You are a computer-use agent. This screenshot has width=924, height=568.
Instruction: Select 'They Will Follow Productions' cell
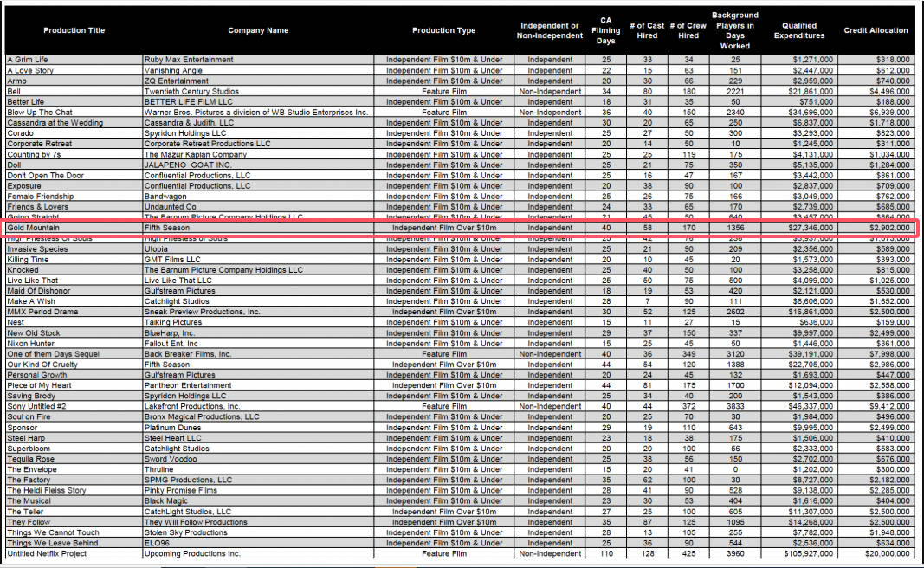point(258,522)
